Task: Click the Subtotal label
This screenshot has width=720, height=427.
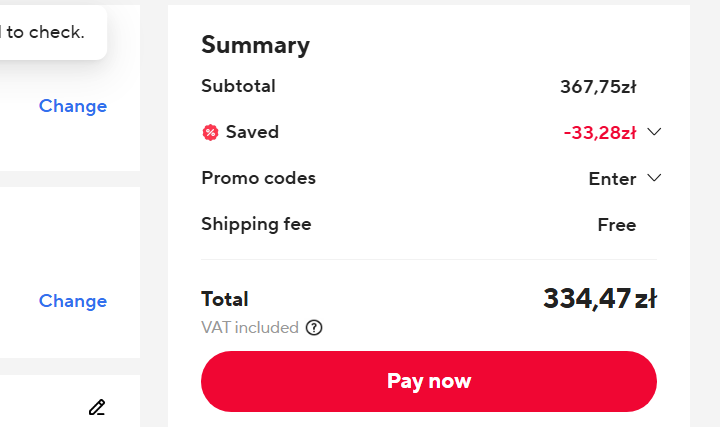Action: tap(238, 86)
